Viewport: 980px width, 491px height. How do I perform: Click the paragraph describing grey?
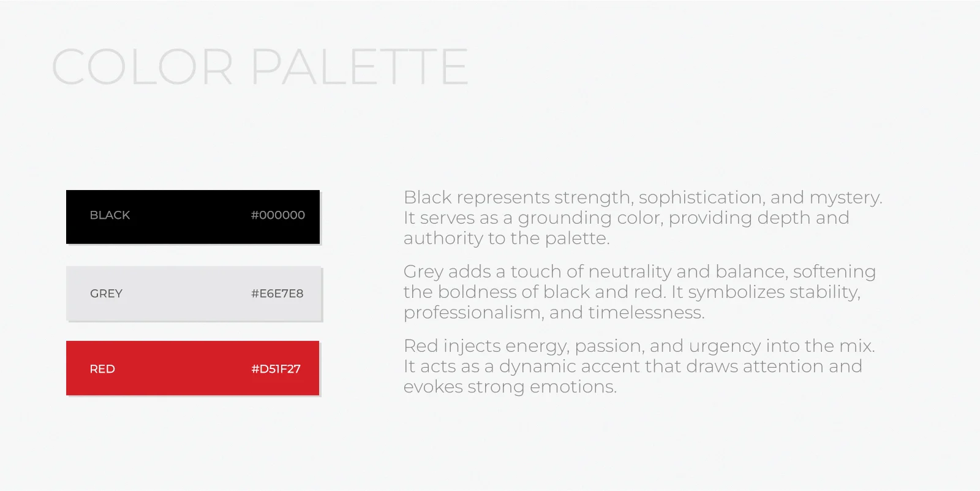tap(639, 292)
